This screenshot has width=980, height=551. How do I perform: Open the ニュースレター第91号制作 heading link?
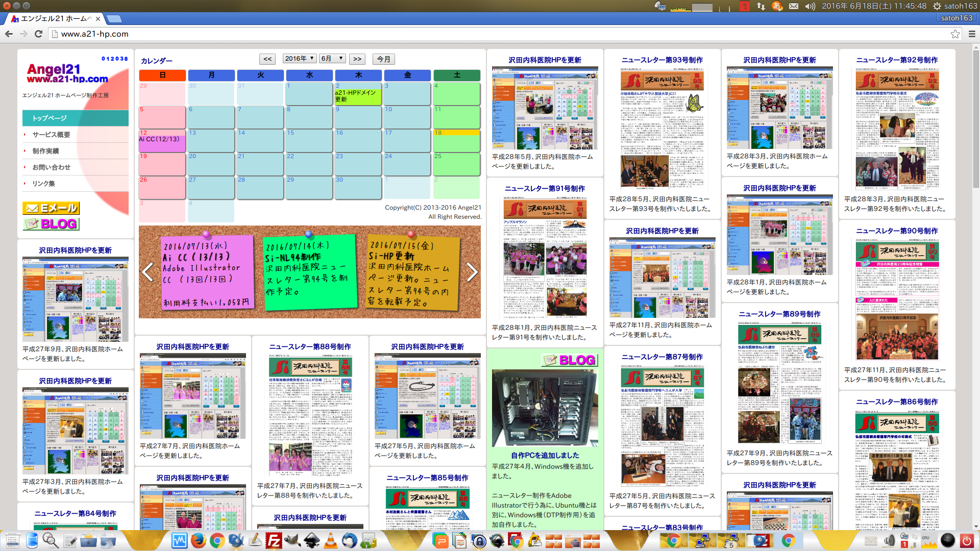click(545, 188)
